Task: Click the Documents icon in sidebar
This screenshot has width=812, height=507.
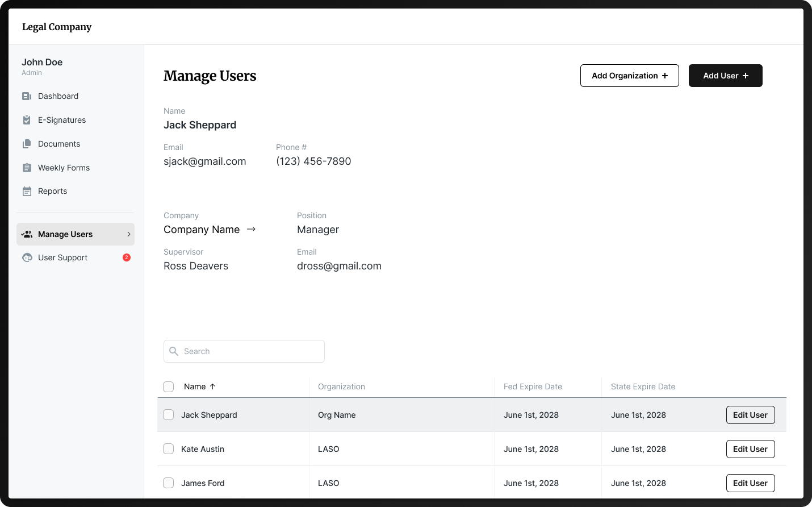Action: 27,144
